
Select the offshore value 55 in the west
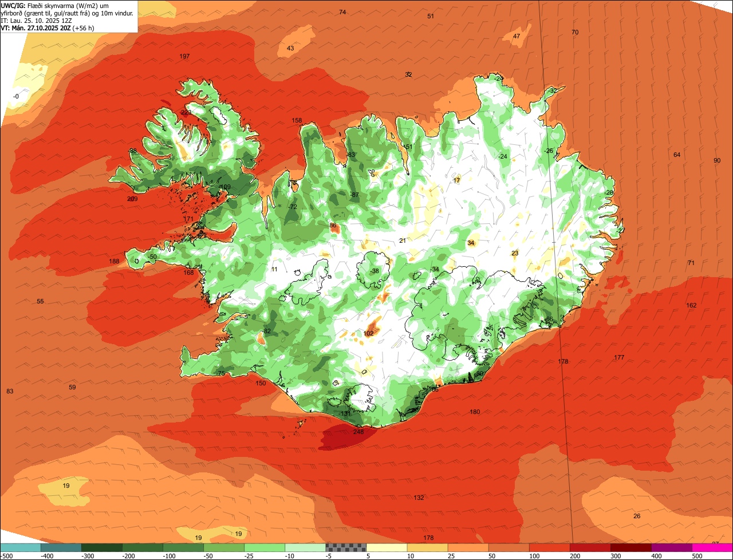click(x=40, y=301)
